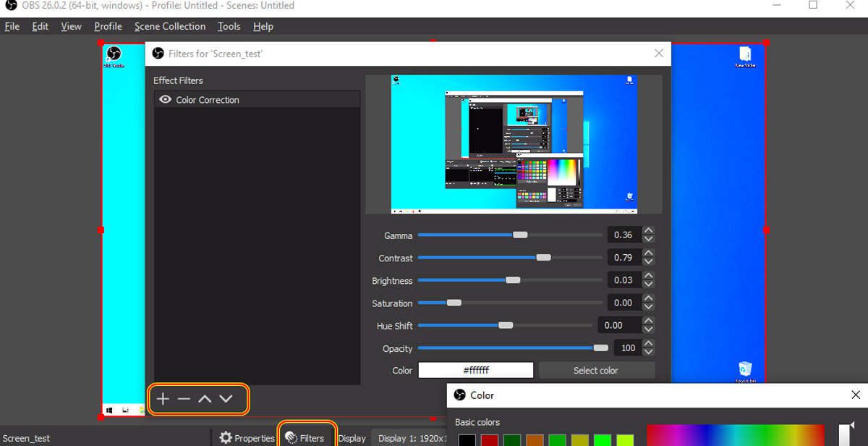Viewport: 868px width, 446px height.
Task: Open source Properties via the gear icon
Action: pyautogui.click(x=224, y=437)
